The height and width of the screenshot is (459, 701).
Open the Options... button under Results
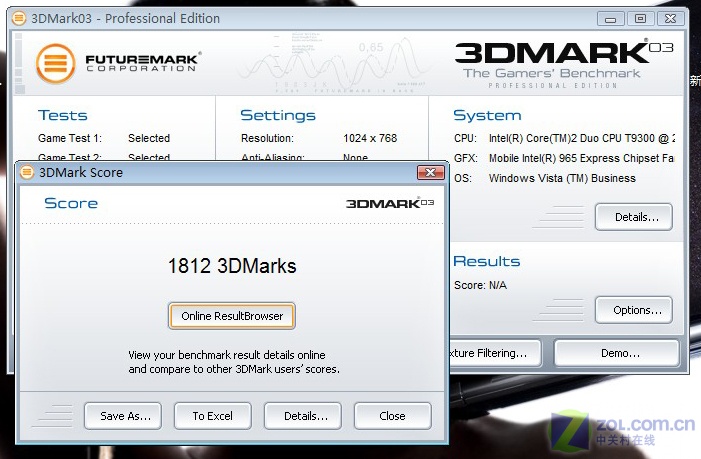(x=634, y=310)
